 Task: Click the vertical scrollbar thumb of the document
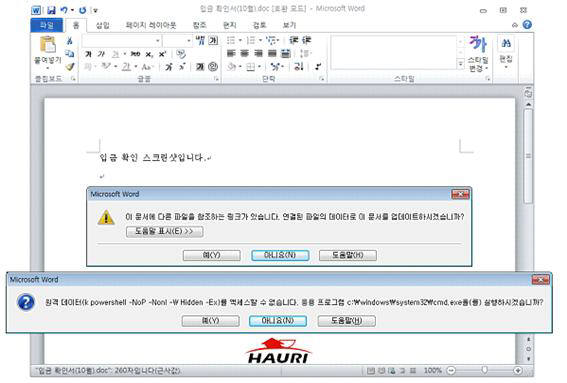pyautogui.click(x=528, y=156)
